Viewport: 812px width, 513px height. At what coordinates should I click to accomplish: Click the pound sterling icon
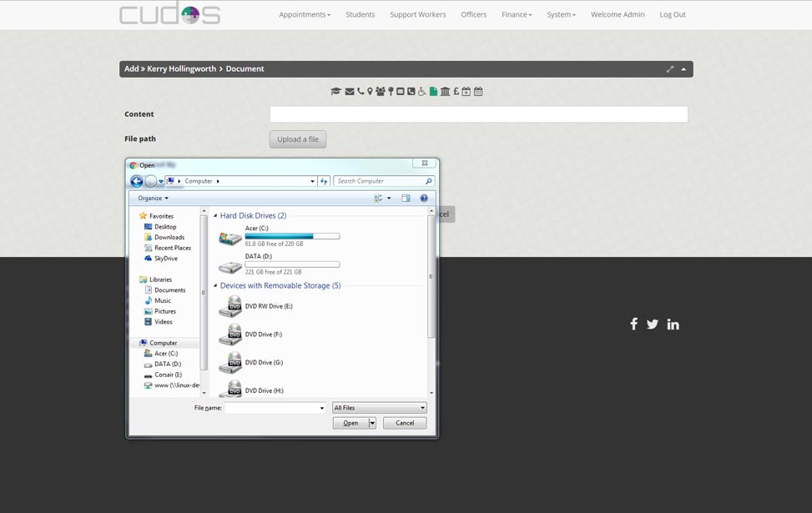click(x=456, y=92)
